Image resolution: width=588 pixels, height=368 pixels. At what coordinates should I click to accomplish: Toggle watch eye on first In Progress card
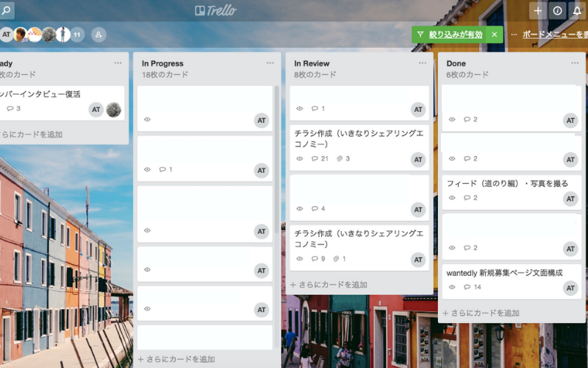[x=148, y=119]
